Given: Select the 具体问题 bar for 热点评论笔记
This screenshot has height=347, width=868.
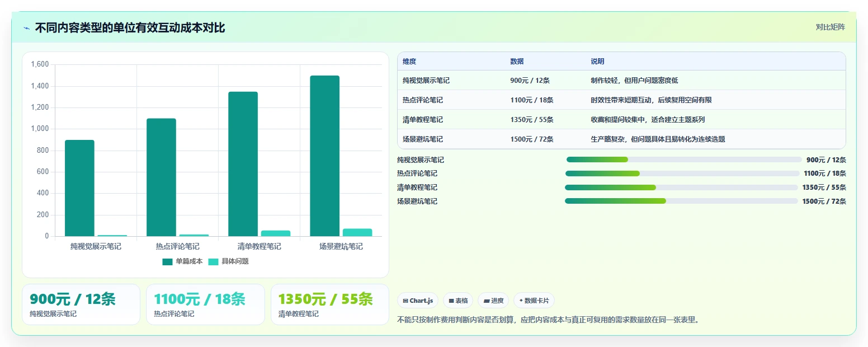Looking at the screenshot, I should (194, 235).
